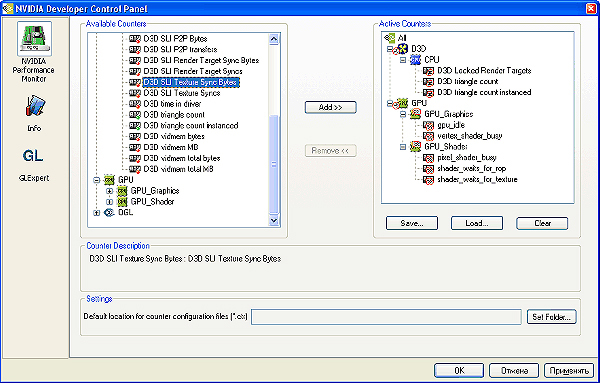Screen dimensions: 600x383
Task: Click the D3D group icon in Active Counters
Action: pos(402,49)
